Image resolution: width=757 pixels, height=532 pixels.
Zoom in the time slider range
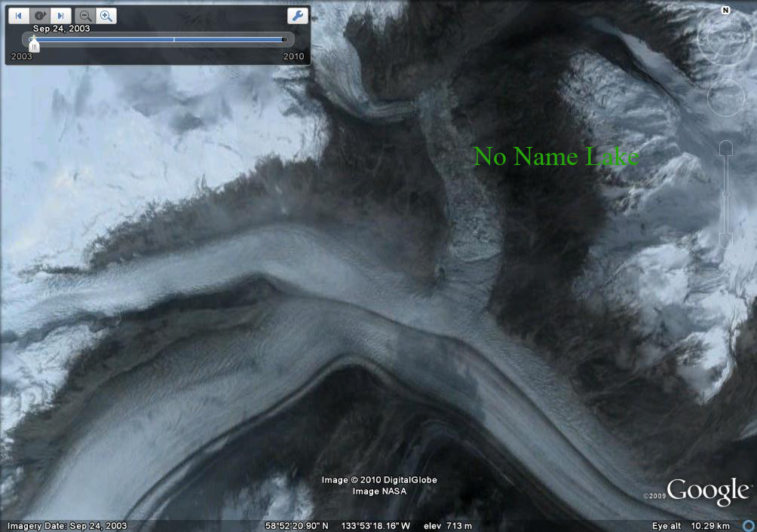pos(106,16)
